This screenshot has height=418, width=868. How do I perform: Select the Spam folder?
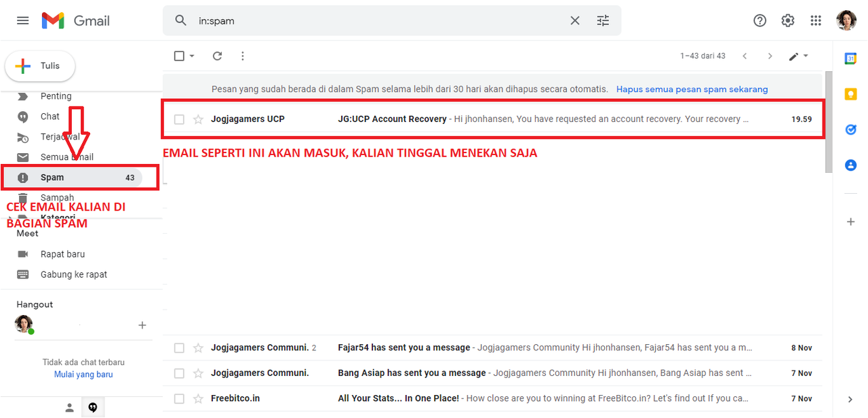(x=71, y=177)
